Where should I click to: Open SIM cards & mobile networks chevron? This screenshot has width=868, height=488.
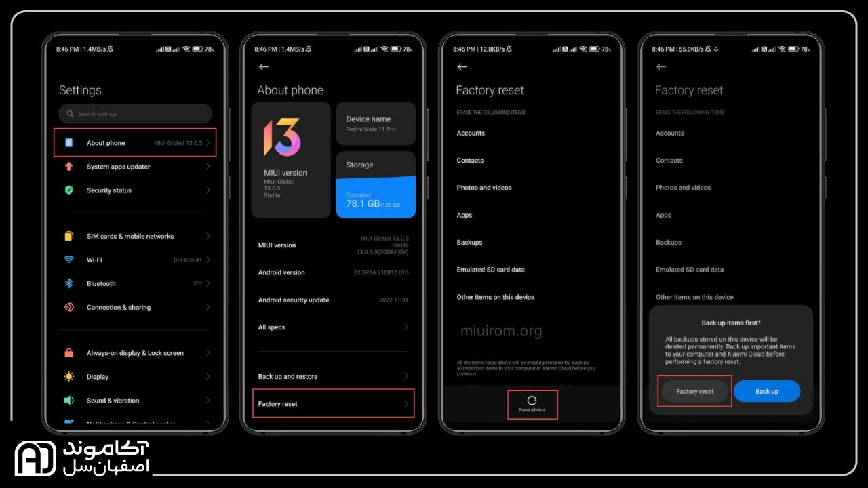point(208,236)
